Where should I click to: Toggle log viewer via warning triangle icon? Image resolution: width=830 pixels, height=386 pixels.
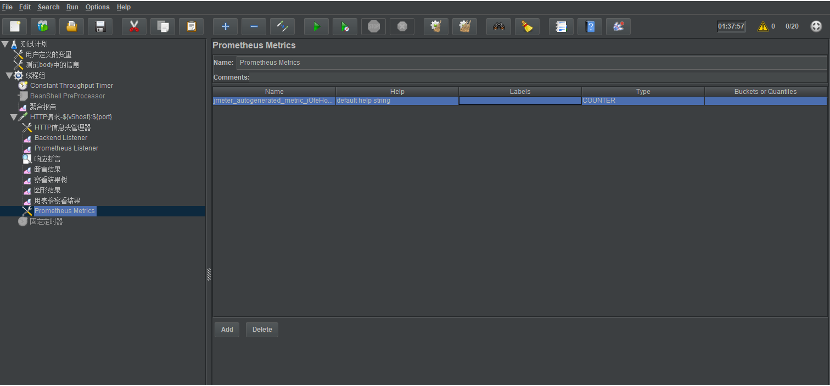[x=763, y=26]
